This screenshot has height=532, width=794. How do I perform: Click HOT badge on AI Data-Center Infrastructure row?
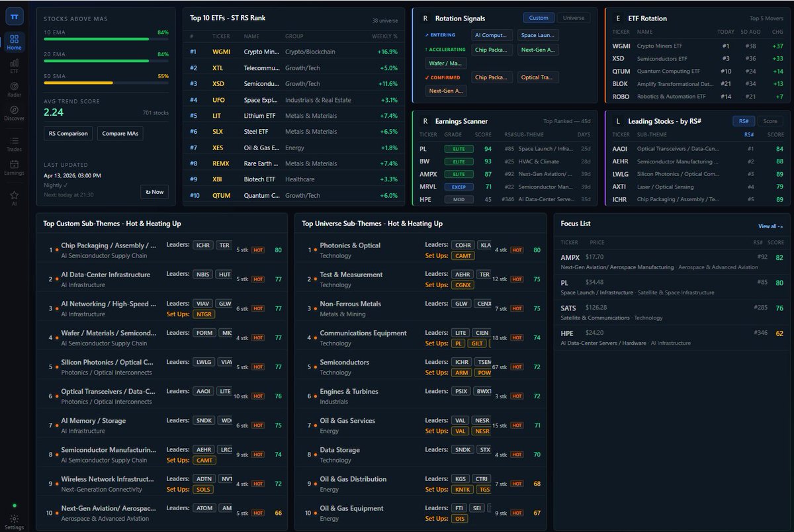258,279
